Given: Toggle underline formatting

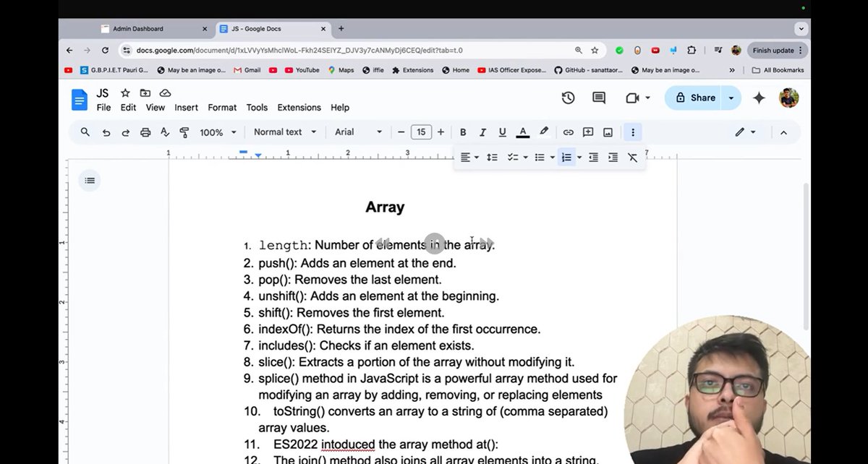Looking at the screenshot, I should [502, 132].
